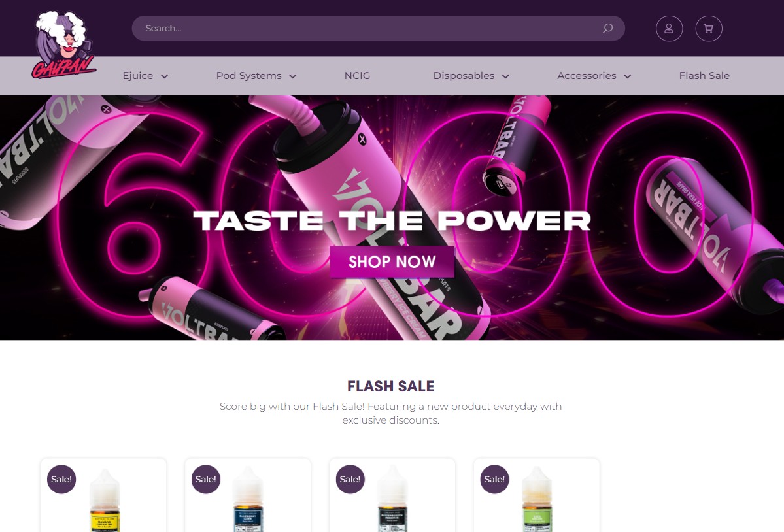Click the SHOP NOW banner button

coord(392,262)
